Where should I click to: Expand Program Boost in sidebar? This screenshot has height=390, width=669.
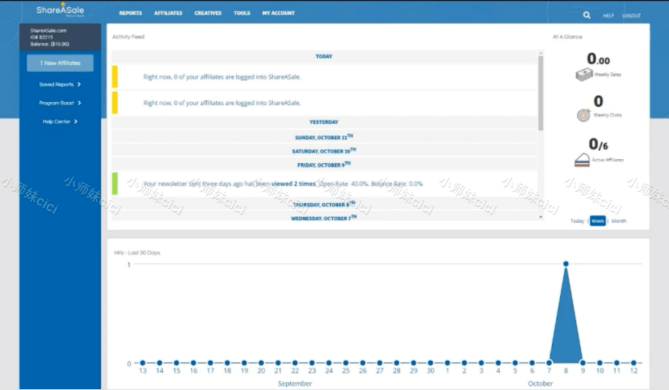click(x=60, y=103)
